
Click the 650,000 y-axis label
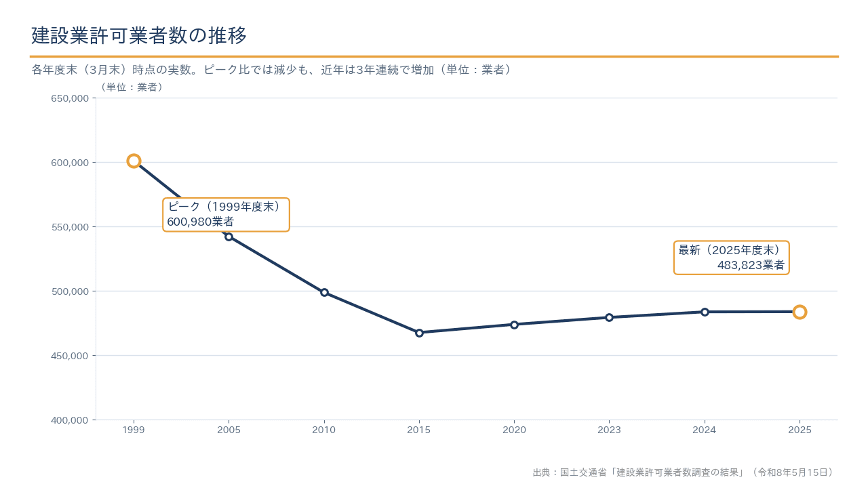click(x=71, y=98)
